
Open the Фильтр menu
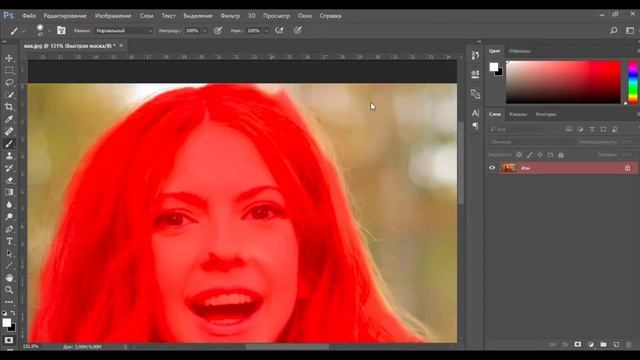[x=230, y=16]
